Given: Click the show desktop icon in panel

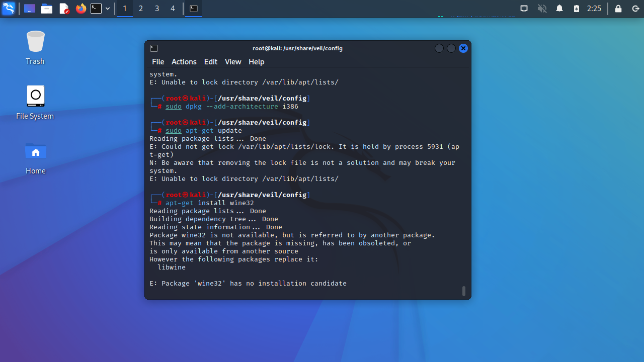Looking at the screenshot, I should [x=30, y=9].
